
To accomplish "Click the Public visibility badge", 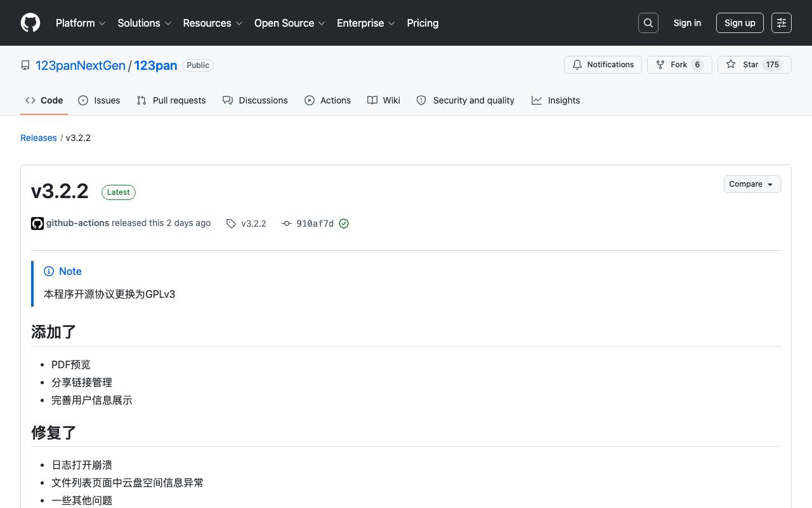I will [x=198, y=65].
